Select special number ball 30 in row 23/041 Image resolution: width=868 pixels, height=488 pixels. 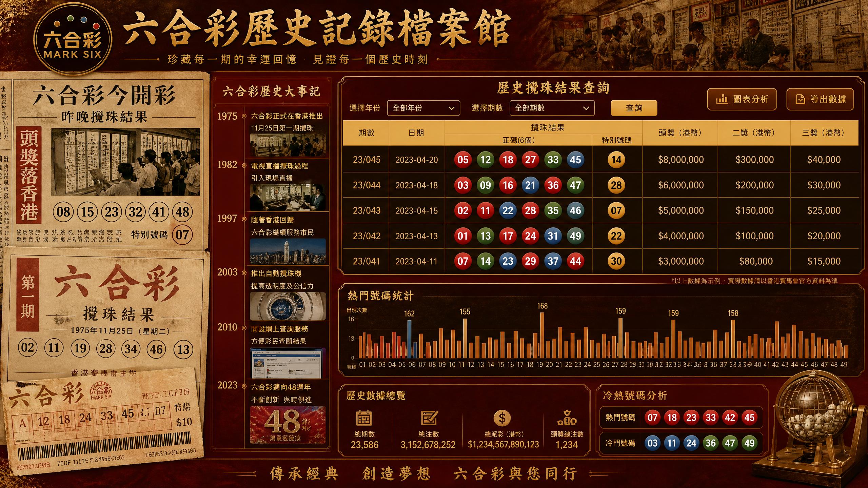pos(616,261)
